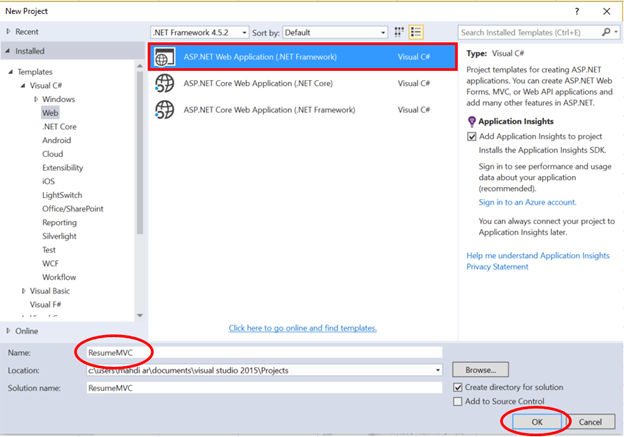624x437 pixels.
Task: Open the Sort by Default dropdown
Action: click(x=383, y=33)
